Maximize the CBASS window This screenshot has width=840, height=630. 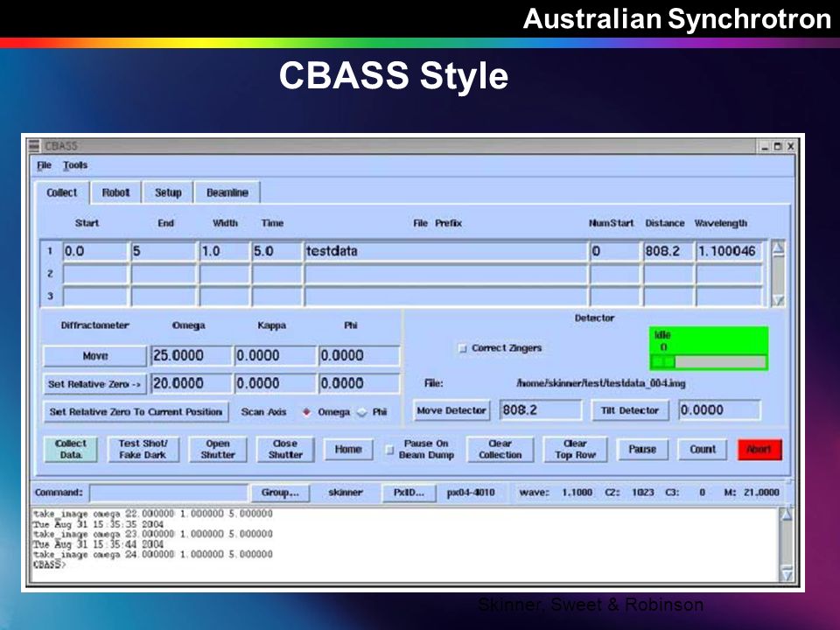[x=777, y=146]
